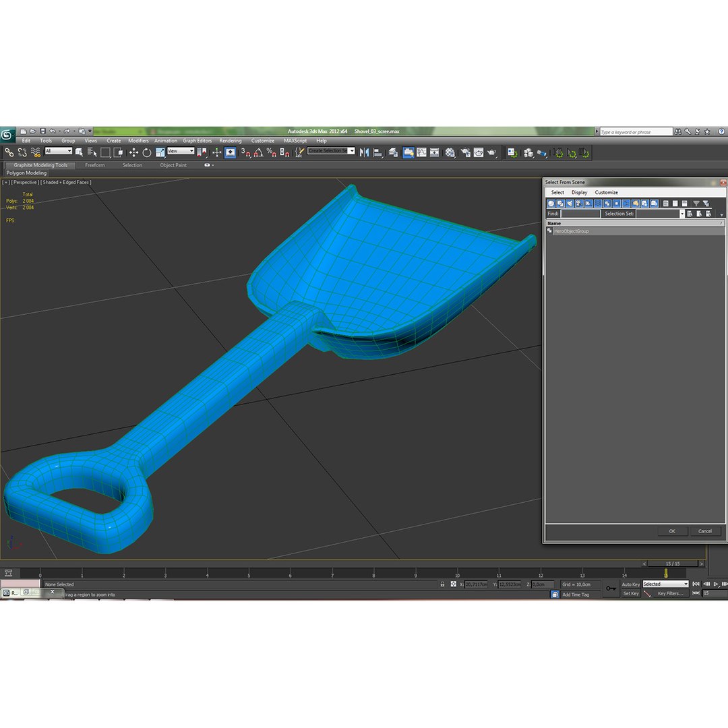Click Align tool icon
The width and height of the screenshot is (728, 728).
click(x=378, y=152)
